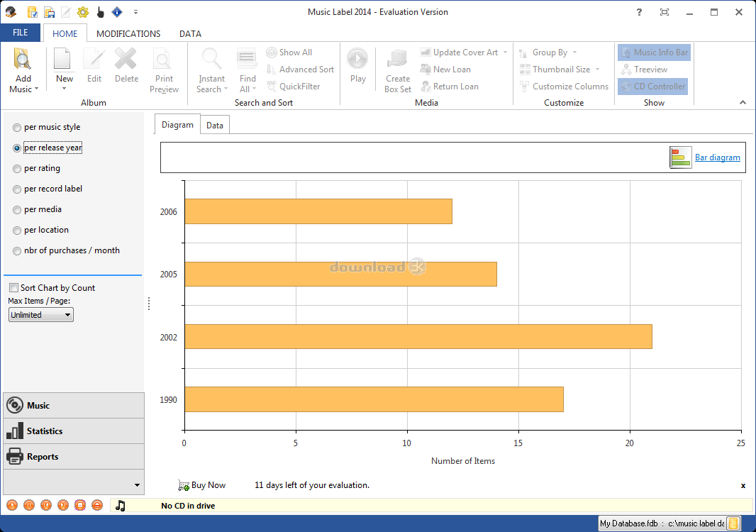Click the database checkmark icon in title bar
This screenshot has height=532, width=756.
coord(33,12)
